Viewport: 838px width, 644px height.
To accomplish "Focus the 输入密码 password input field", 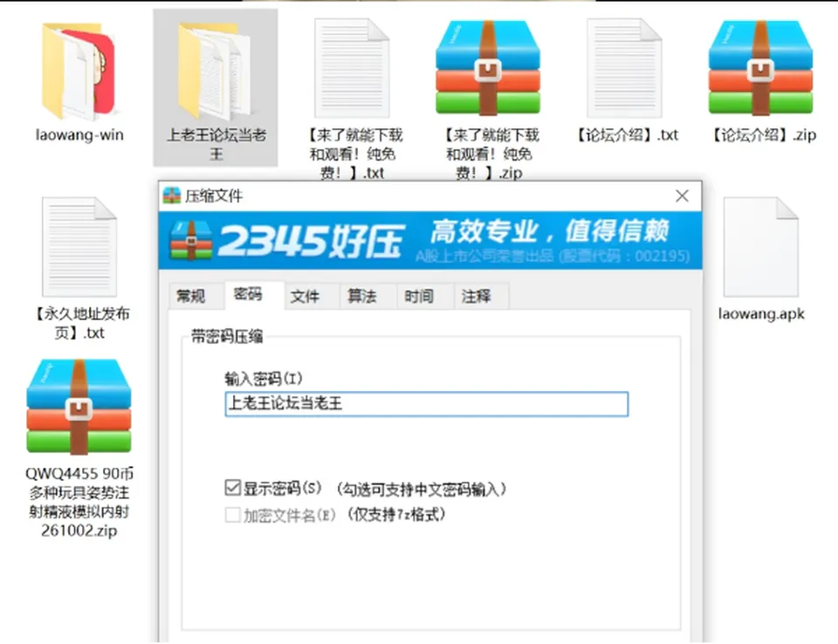I will tap(427, 404).
